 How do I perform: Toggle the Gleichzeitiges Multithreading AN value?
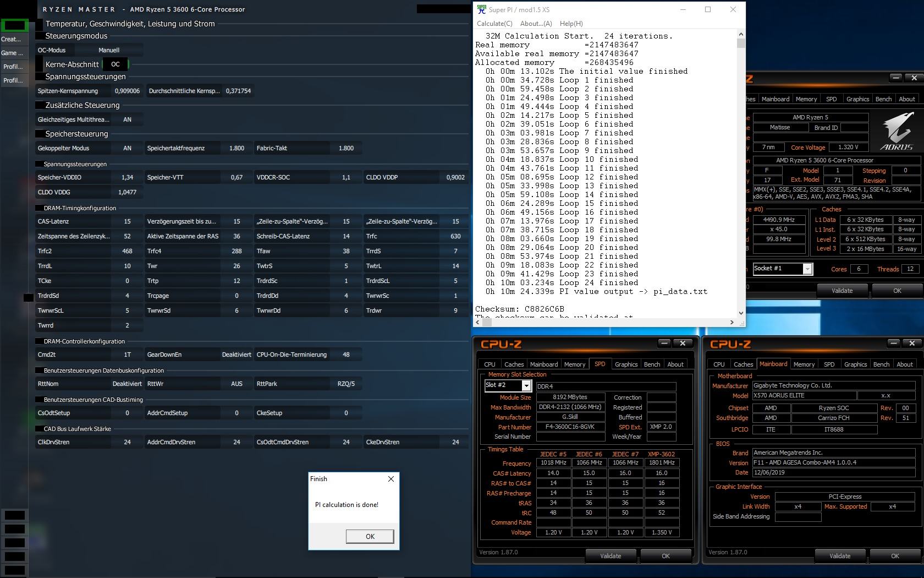pyautogui.click(x=127, y=119)
